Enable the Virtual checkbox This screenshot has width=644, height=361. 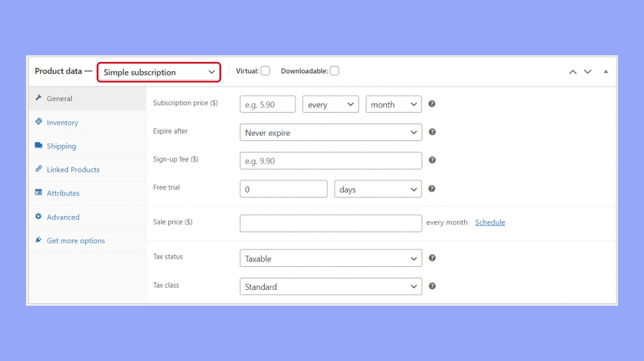[x=265, y=71]
